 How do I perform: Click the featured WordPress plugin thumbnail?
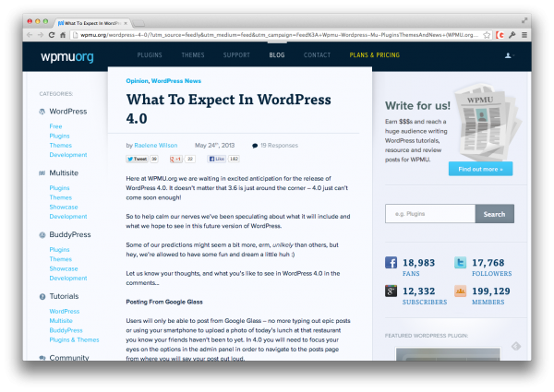click(x=448, y=354)
